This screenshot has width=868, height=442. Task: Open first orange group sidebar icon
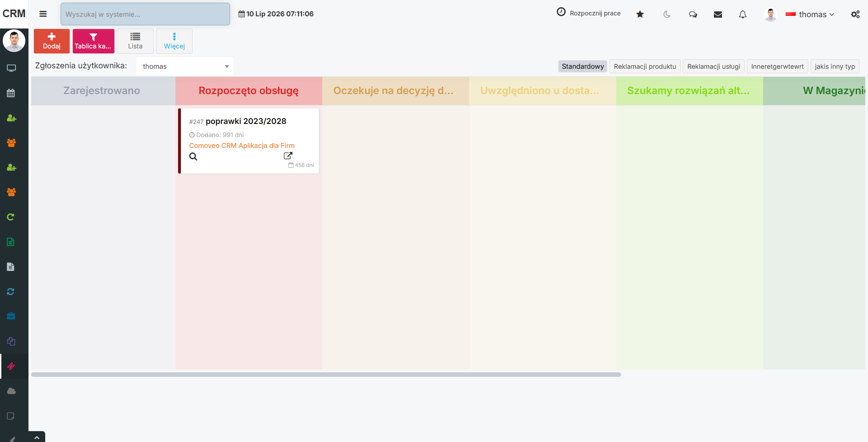pyautogui.click(x=11, y=143)
